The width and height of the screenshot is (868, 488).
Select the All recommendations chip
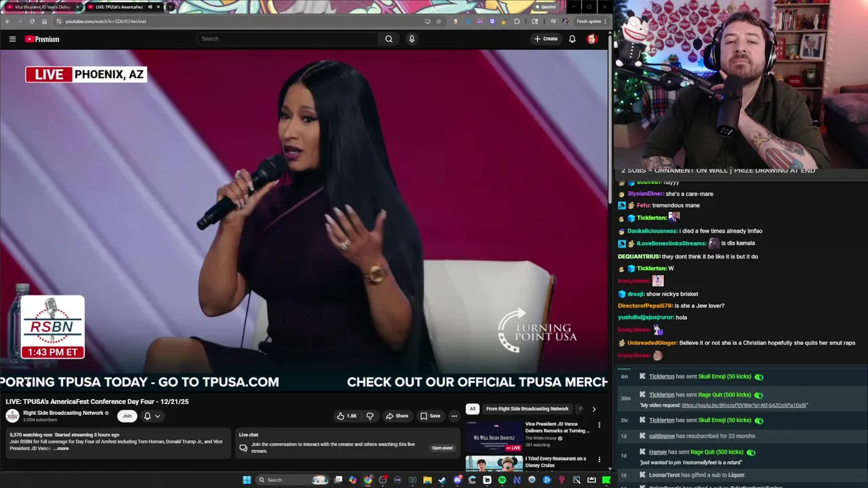[473, 409]
